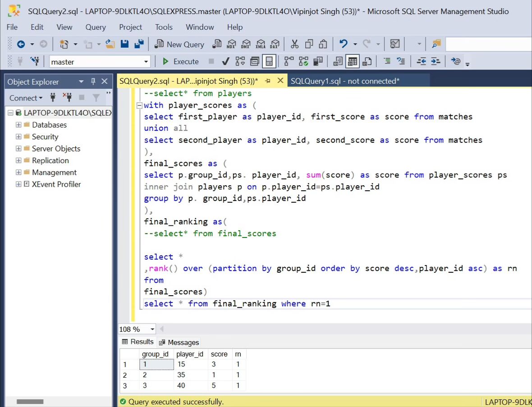Open the master database dropdown
Viewport: 532px width, 407px height.
146,62
